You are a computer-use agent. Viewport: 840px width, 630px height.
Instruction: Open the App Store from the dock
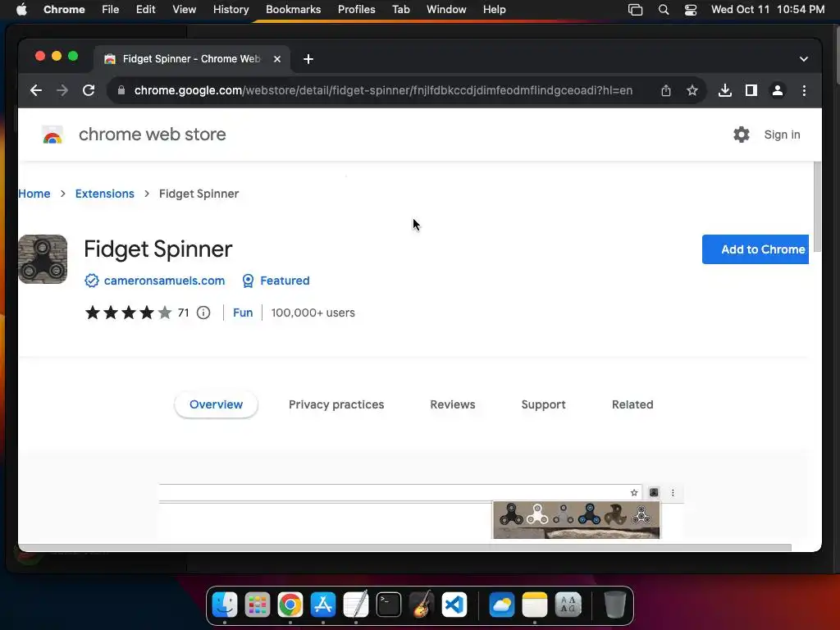[323, 605]
